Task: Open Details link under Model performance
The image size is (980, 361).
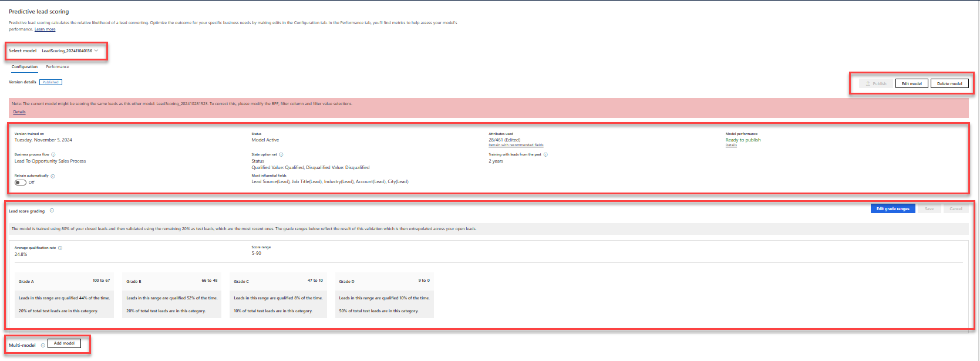Action: pyautogui.click(x=731, y=145)
